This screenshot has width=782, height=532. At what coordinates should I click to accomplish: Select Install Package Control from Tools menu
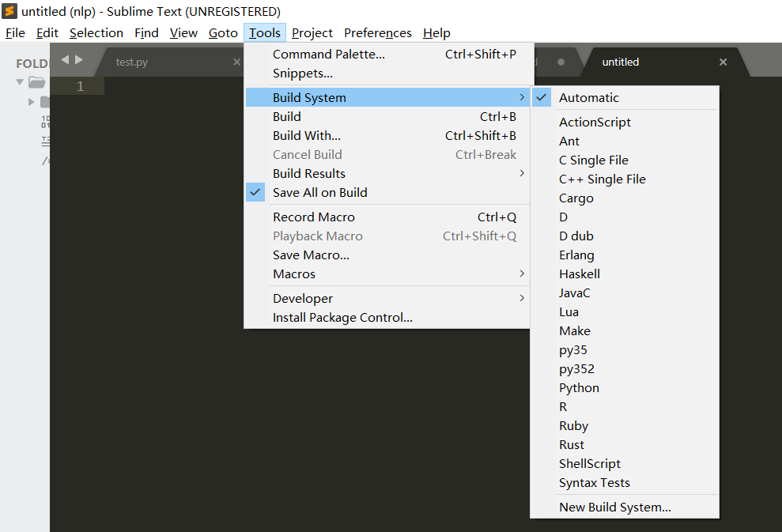point(342,317)
